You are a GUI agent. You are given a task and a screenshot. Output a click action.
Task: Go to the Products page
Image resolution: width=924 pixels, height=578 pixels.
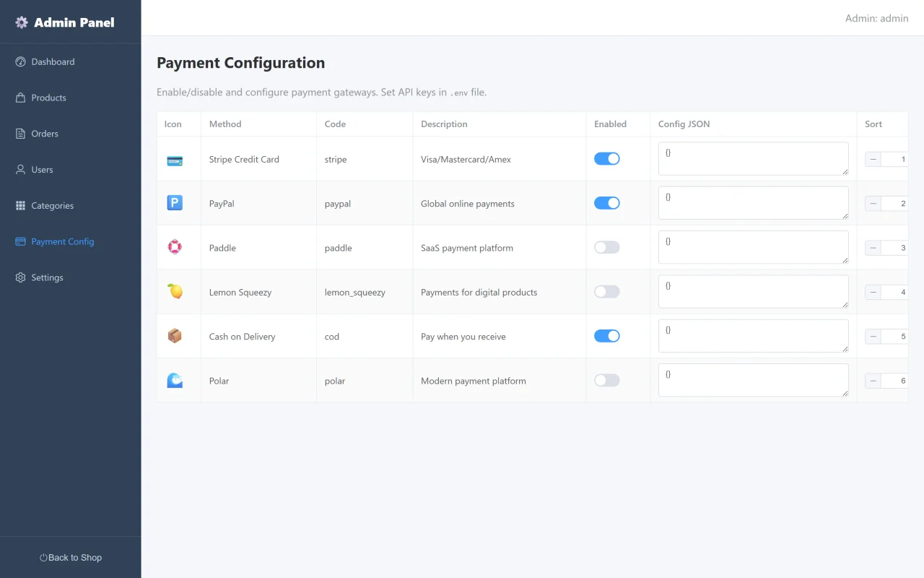71,98
